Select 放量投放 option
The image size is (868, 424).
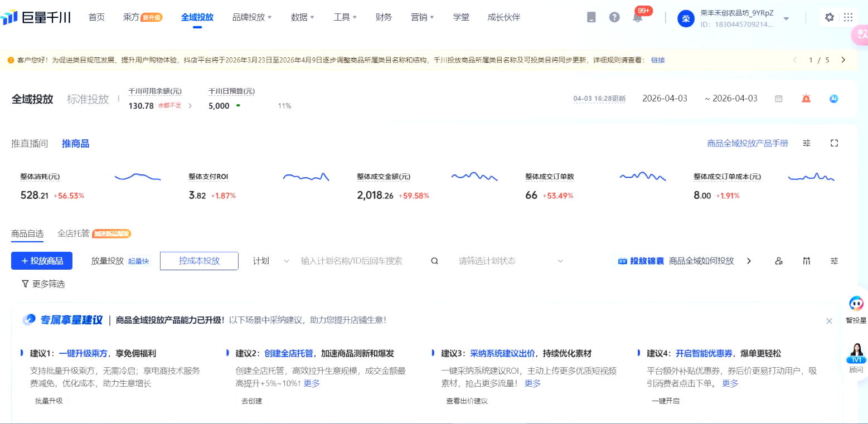[108, 261]
